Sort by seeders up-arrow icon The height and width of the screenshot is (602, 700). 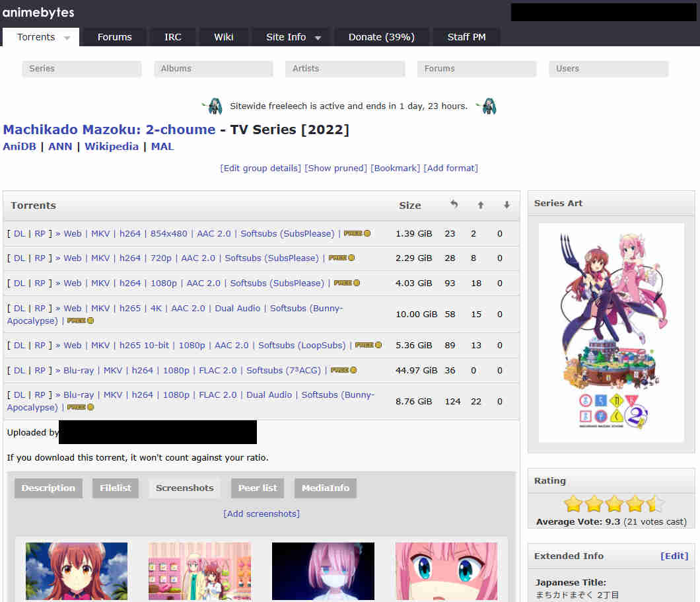480,205
